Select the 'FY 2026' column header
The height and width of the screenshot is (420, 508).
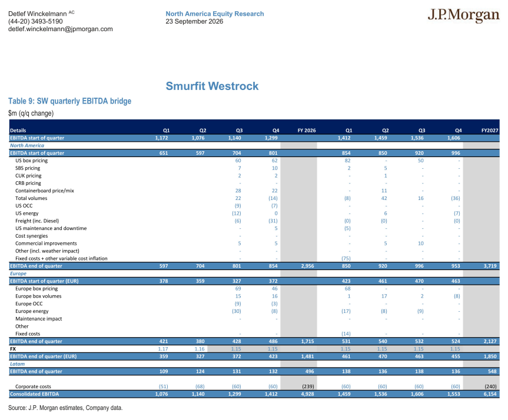tap(307, 131)
